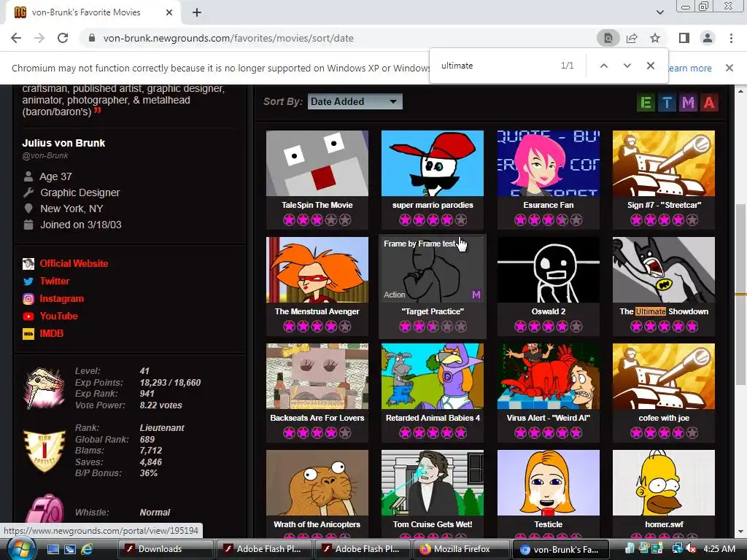Viewport: 747px width, 560px height.
Task: Click the YouTube play icon
Action: pos(28,316)
